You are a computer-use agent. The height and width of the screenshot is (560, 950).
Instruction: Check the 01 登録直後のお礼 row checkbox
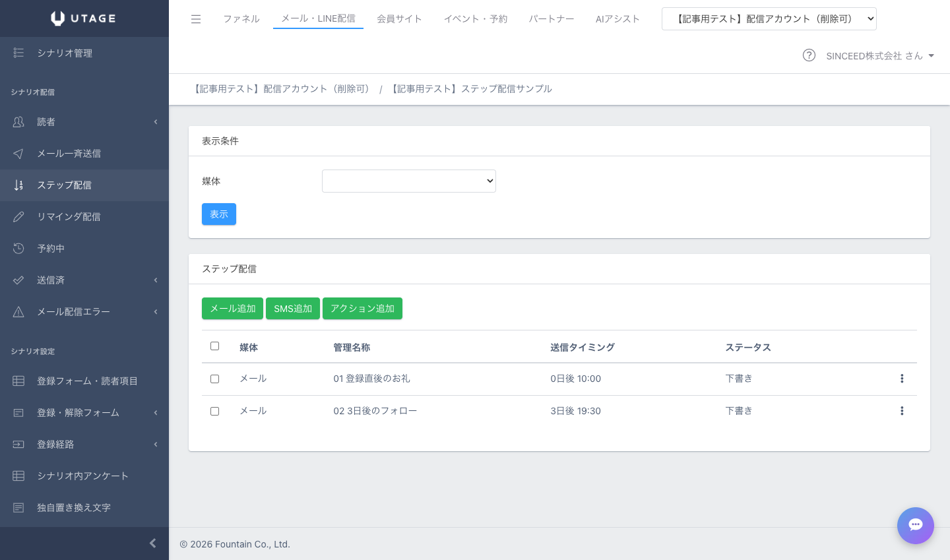[214, 379]
